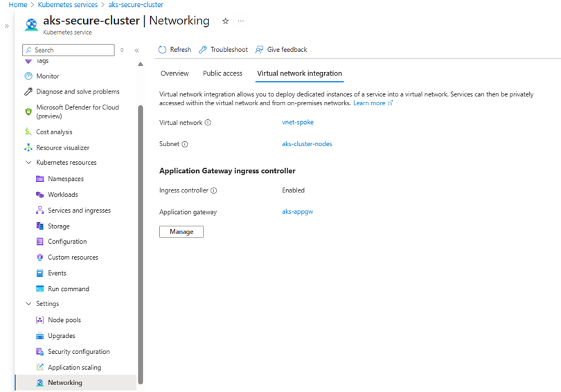The image size is (561, 392).
Task: Collapse the Kubernetes resources section
Action: coord(28,162)
